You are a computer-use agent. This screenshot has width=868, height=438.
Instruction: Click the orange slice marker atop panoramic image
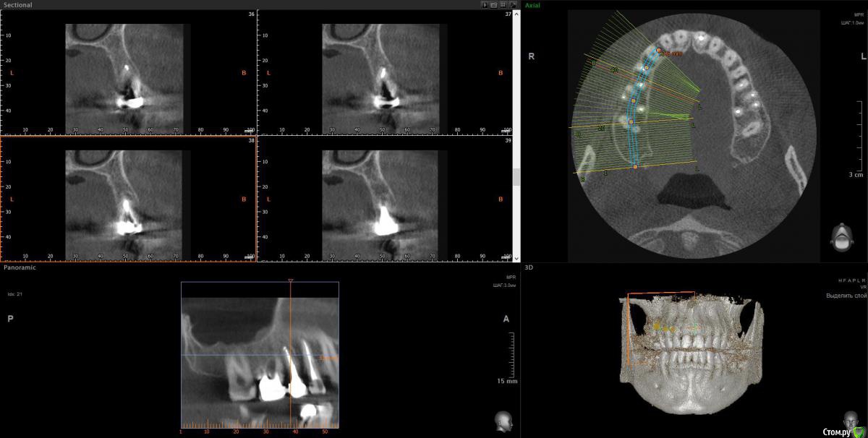pyautogui.click(x=290, y=279)
